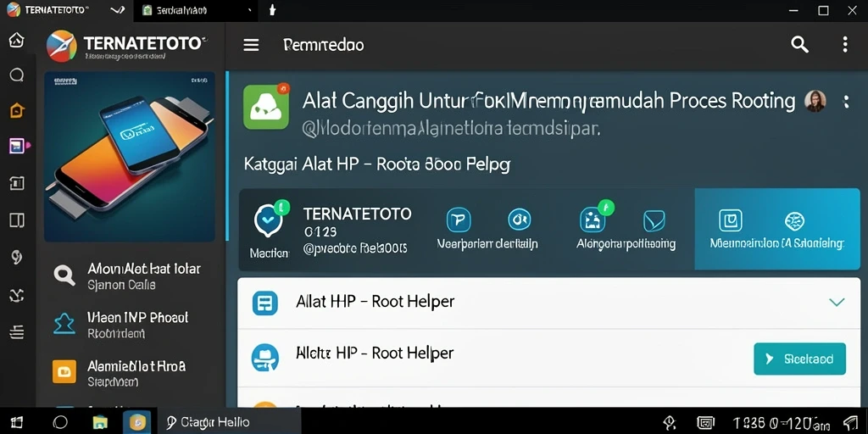Select the orange house icon in left sidebar
The image size is (868, 434).
click(17, 111)
